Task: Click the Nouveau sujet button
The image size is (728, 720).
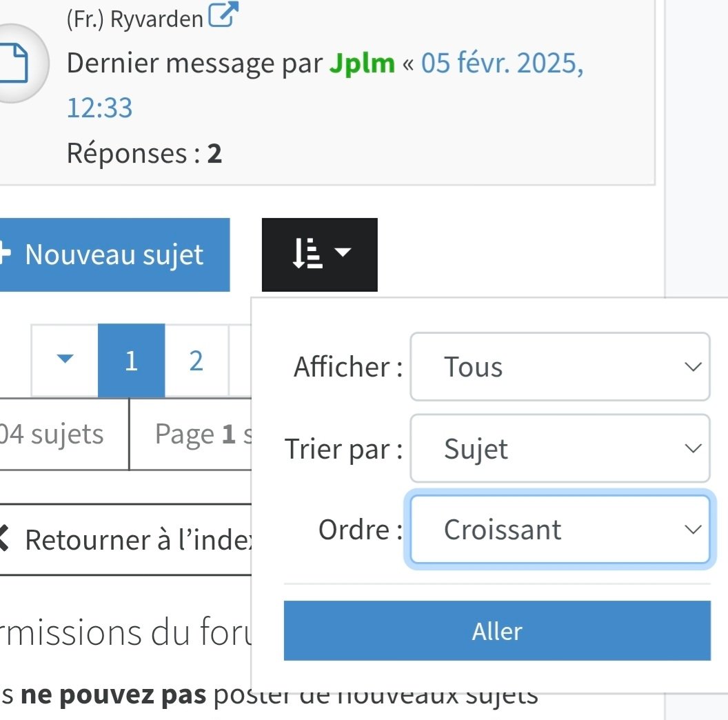Action: point(114,254)
